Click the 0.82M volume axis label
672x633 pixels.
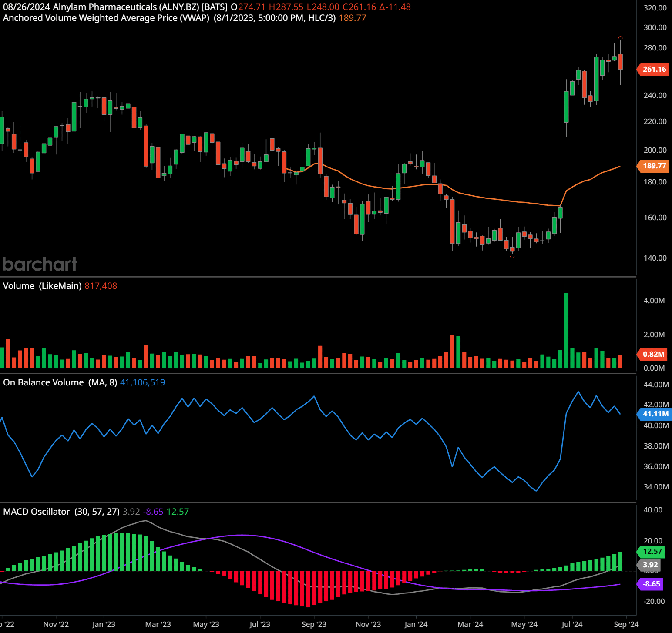click(x=652, y=354)
